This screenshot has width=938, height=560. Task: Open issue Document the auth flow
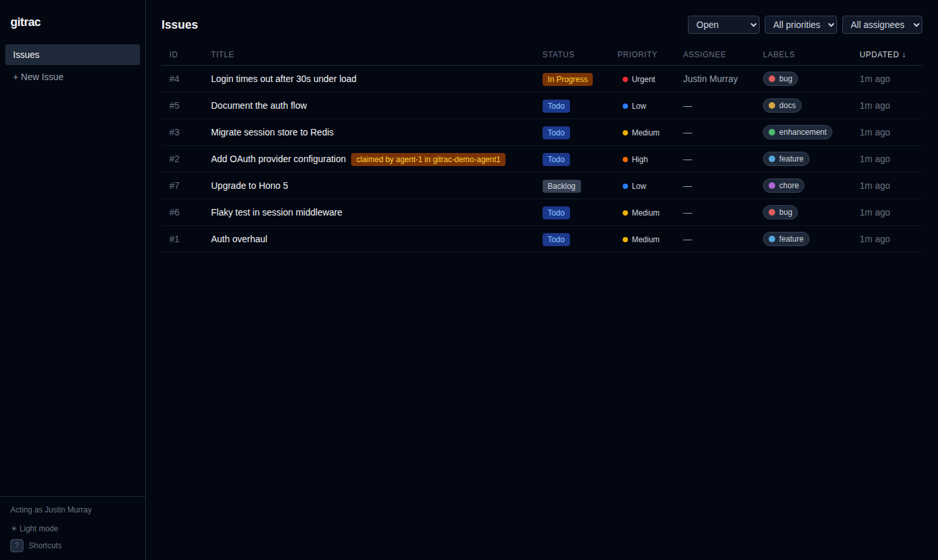point(259,105)
